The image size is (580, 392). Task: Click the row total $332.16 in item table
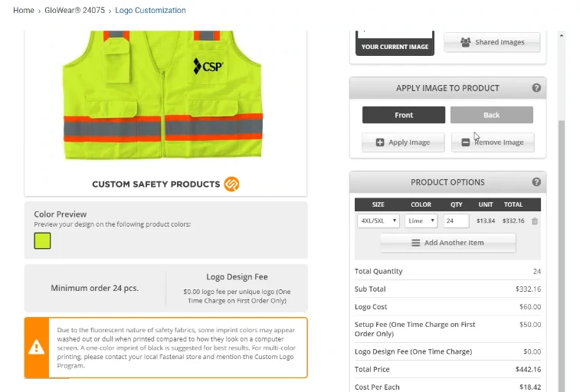tap(513, 221)
